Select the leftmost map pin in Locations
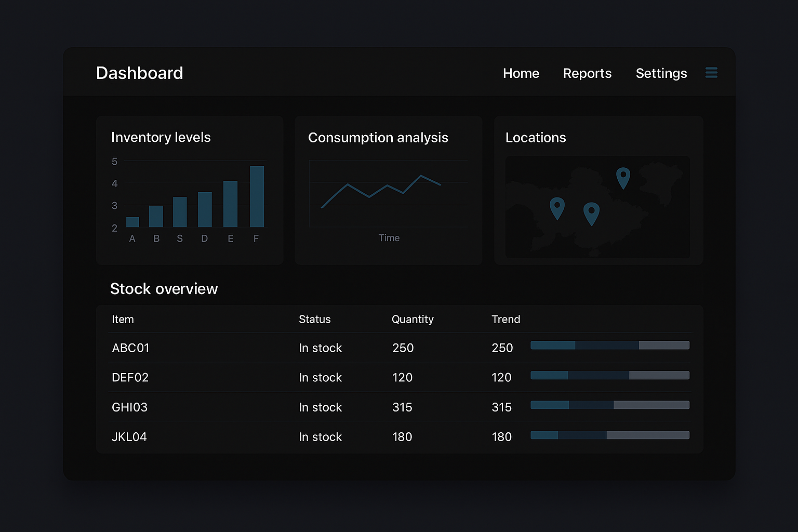The image size is (798, 532). tap(557, 208)
